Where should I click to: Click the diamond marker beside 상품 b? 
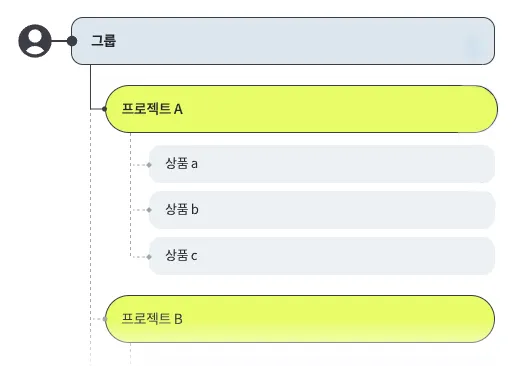tap(149, 210)
